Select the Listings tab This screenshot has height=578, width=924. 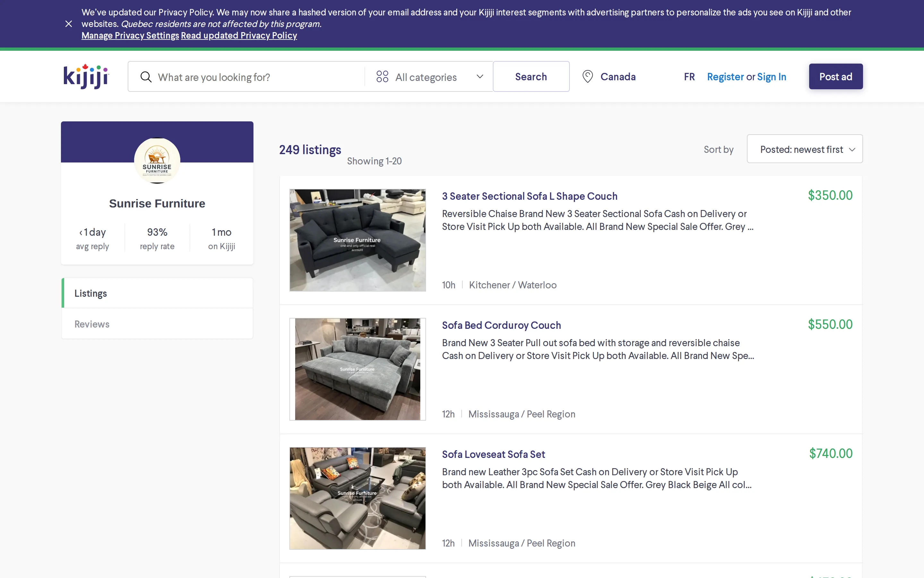point(157,293)
